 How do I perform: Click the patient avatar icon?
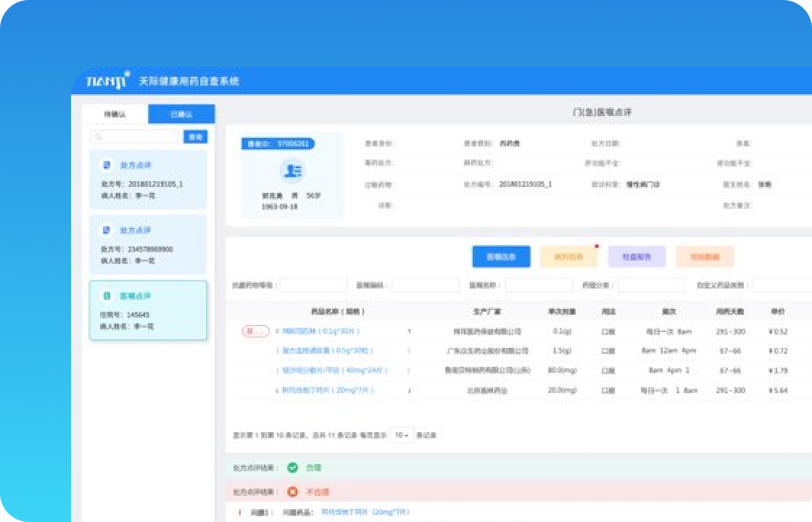[293, 170]
